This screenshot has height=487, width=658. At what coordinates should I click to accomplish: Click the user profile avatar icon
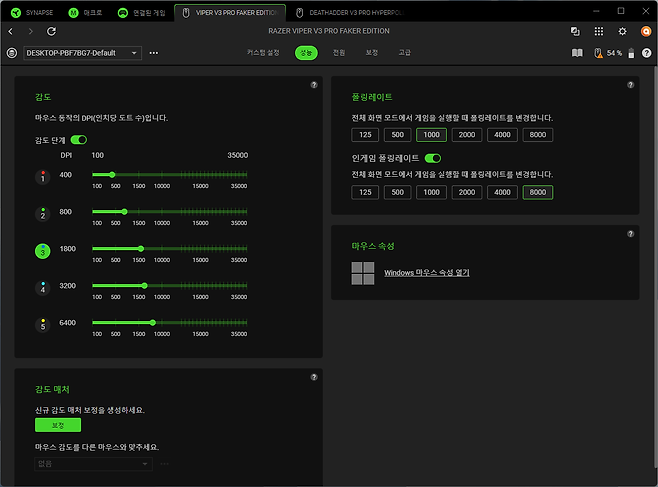click(x=645, y=31)
